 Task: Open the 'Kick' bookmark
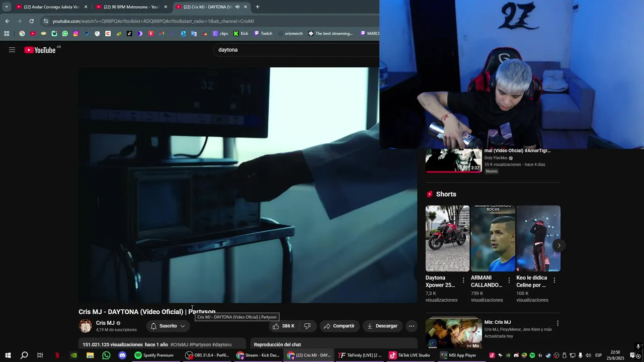[x=241, y=34]
